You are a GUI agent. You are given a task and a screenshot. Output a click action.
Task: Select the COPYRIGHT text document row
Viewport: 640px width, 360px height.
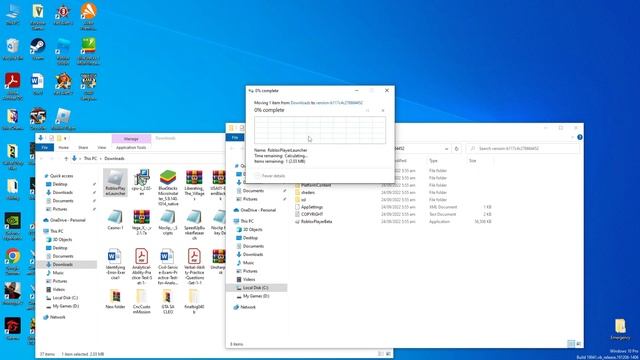(393, 214)
